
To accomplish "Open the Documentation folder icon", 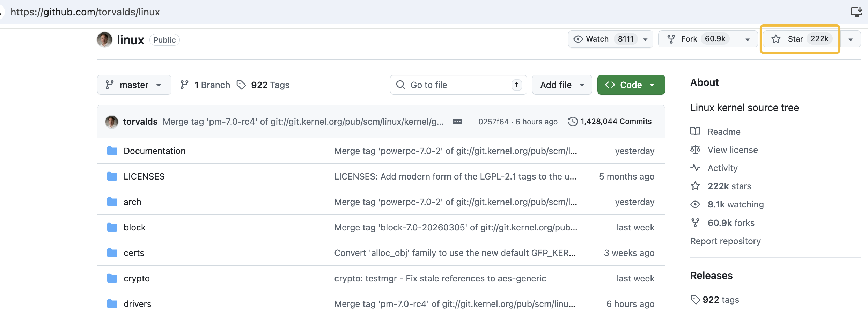I will pos(112,151).
